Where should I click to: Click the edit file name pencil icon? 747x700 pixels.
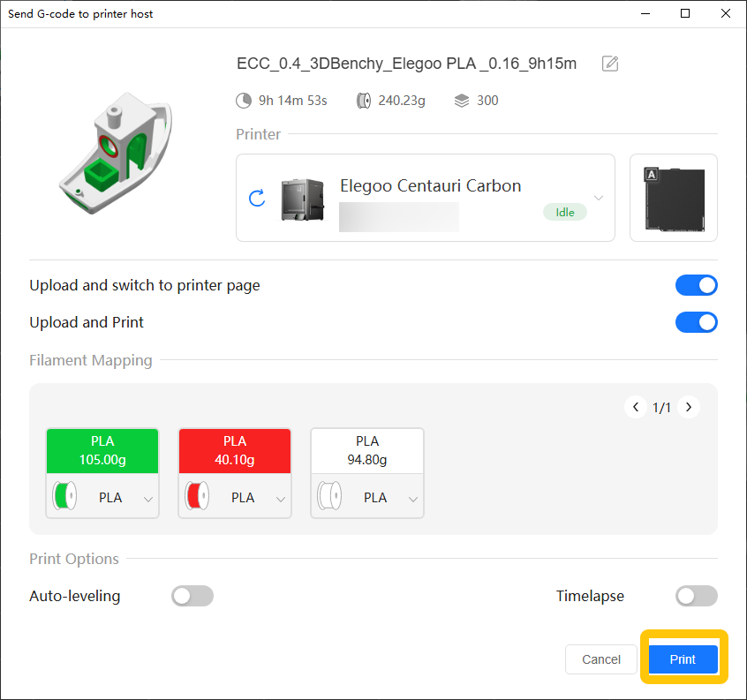(610, 64)
